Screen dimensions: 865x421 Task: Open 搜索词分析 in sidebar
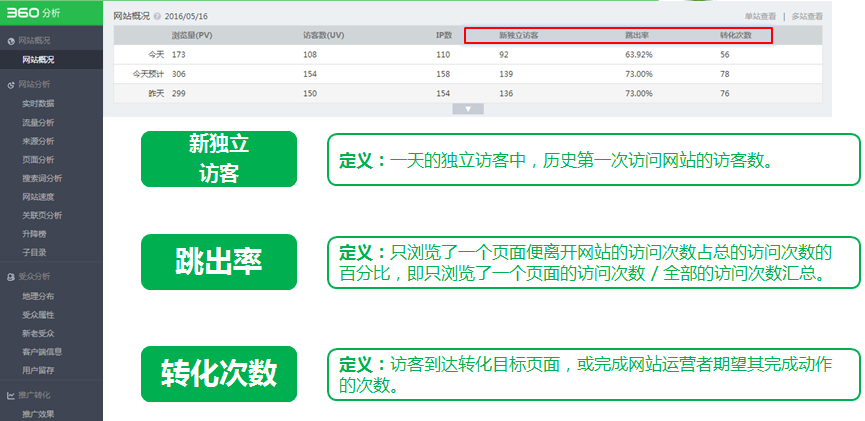coord(41,178)
